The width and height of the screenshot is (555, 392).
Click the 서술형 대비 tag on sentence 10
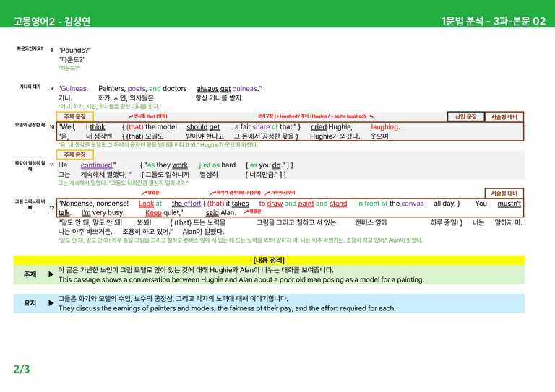coord(504,117)
